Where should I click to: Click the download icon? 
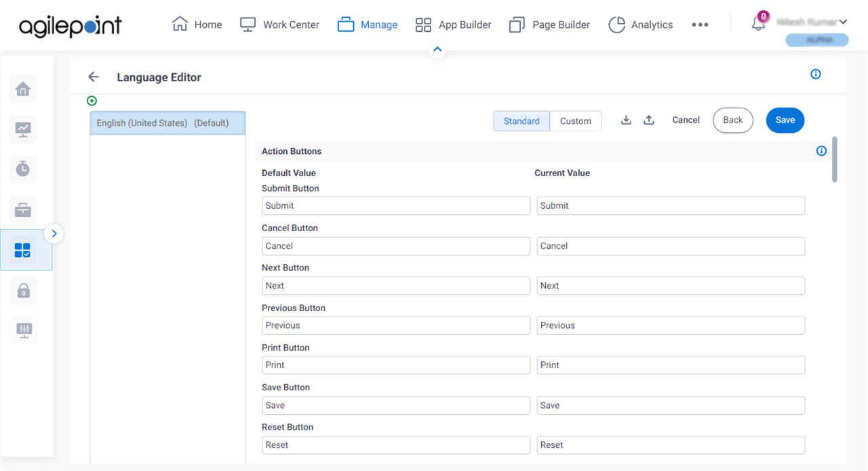[627, 120]
